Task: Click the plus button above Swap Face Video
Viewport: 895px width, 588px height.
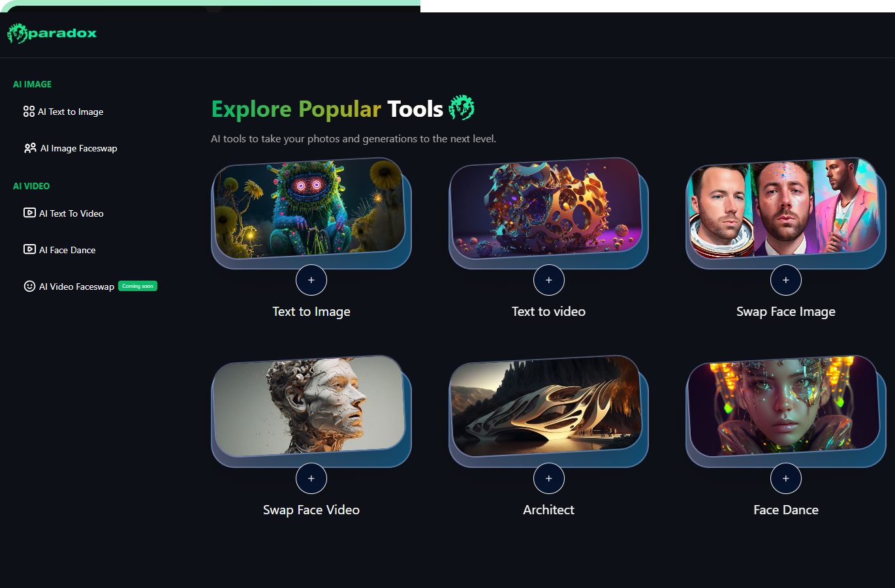Action: coord(311,478)
